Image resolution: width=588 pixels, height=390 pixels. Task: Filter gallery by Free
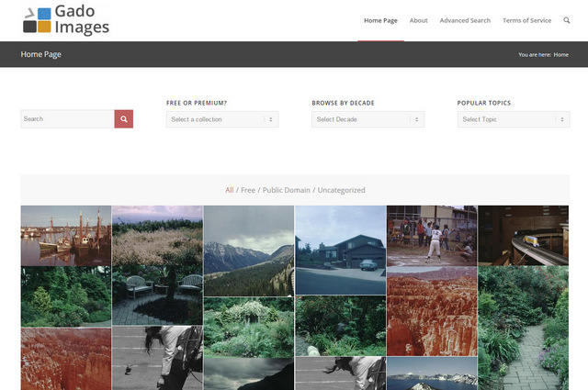[x=248, y=190]
